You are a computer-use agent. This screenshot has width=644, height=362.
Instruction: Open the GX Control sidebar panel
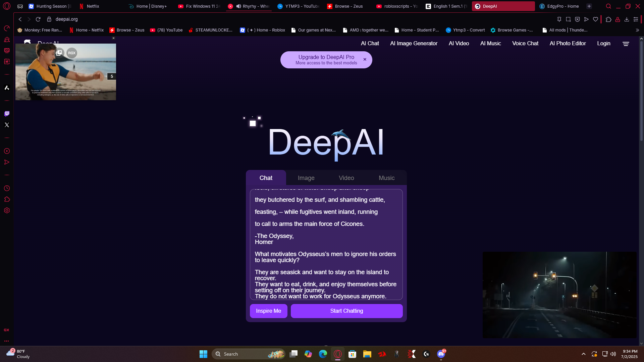click(7, 28)
